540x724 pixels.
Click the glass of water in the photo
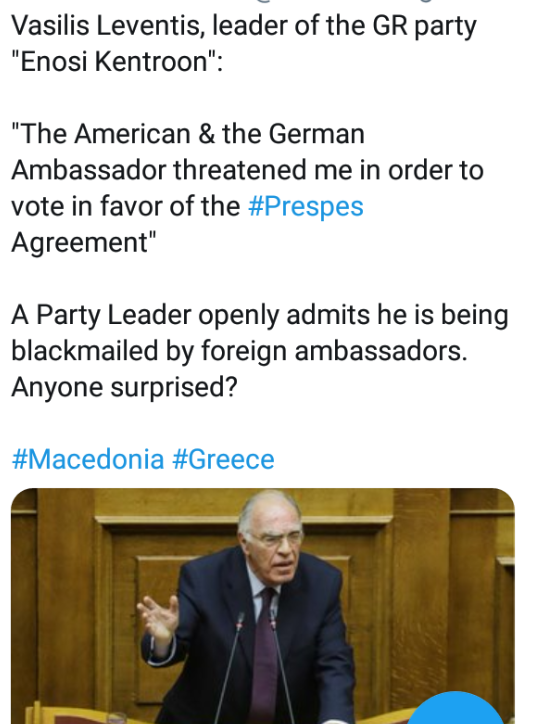tap(115, 718)
